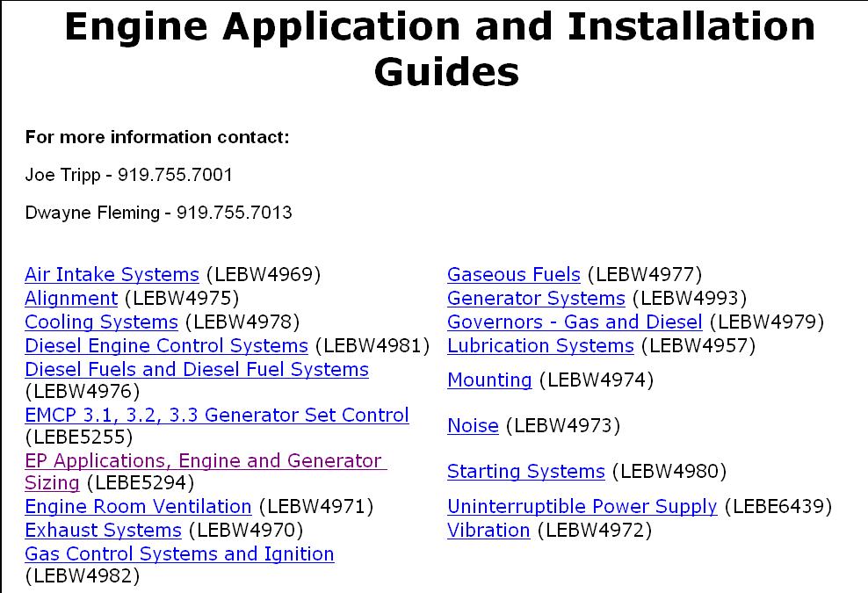Click document code (LEBW4980)

[669, 472]
